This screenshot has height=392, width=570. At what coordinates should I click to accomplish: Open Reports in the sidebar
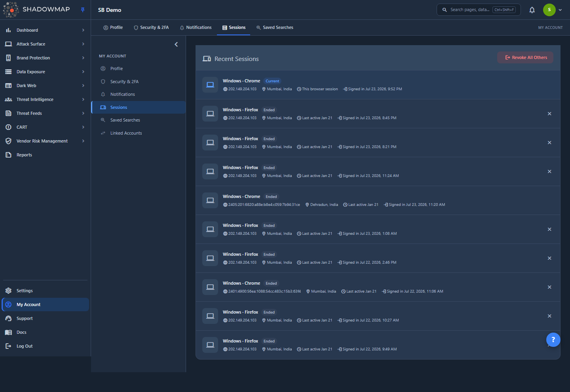click(x=24, y=155)
